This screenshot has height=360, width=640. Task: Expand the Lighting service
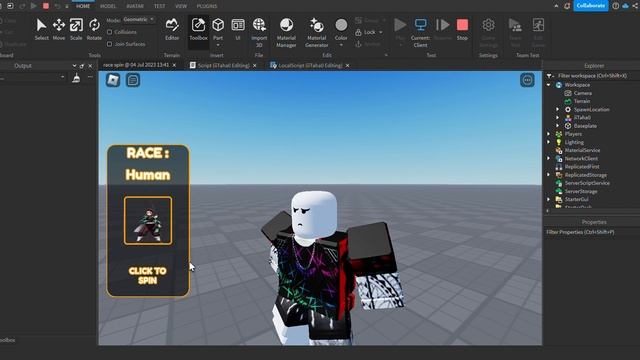click(x=549, y=142)
